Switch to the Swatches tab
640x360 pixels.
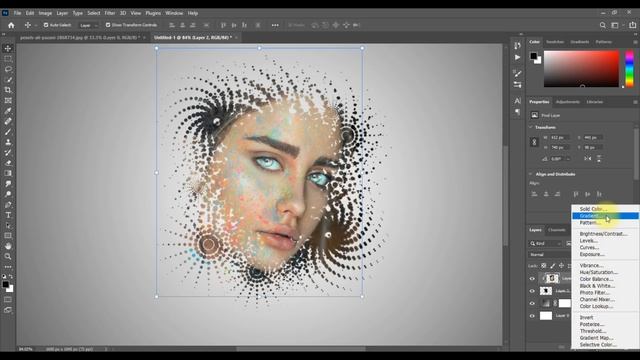point(555,42)
